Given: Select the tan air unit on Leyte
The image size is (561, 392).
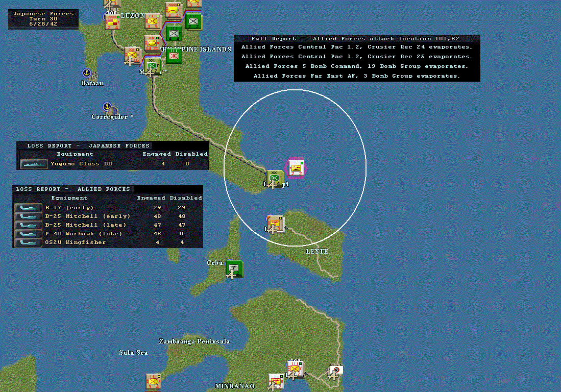Looking at the screenshot, I should pyautogui.click(x=275, y=224).
